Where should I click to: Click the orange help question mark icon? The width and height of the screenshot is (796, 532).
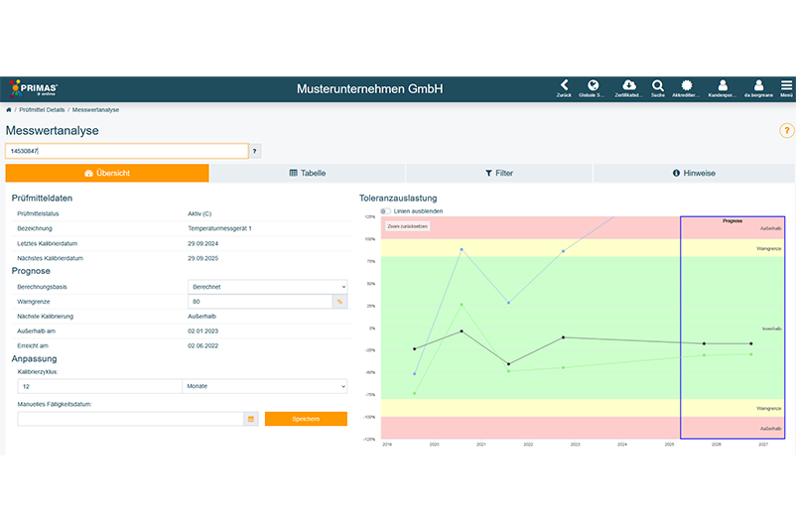pyautogui.click(x=786, y=130)
